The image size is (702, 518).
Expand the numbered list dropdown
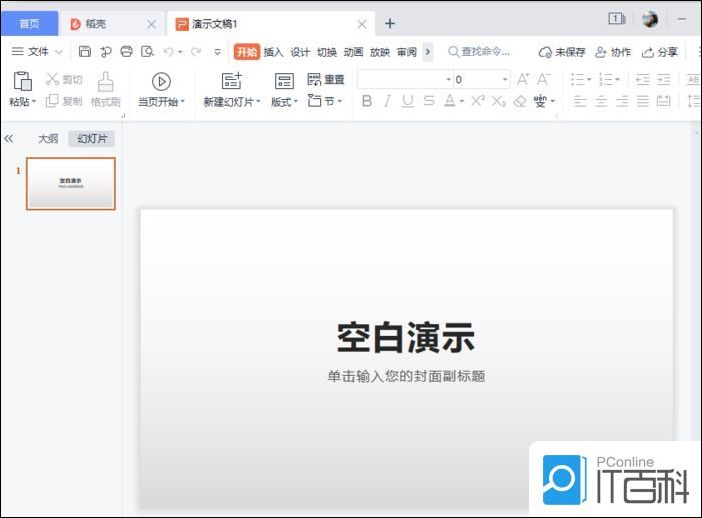click(617, 80)
